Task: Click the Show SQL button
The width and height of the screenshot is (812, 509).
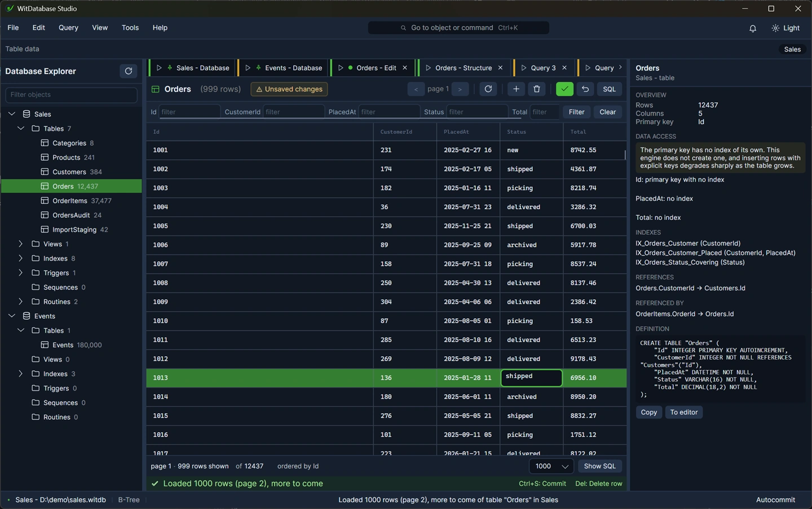Action: point(599,466)
